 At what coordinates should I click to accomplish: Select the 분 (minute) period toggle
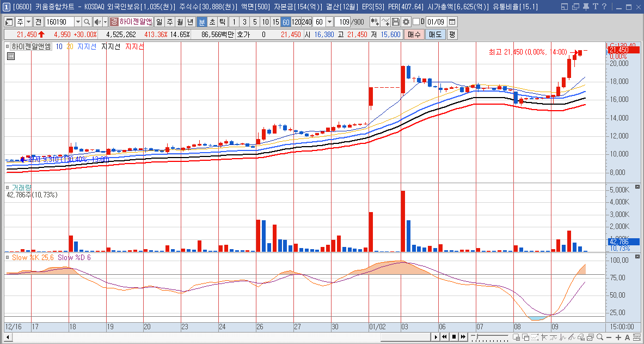click(201, 22)
